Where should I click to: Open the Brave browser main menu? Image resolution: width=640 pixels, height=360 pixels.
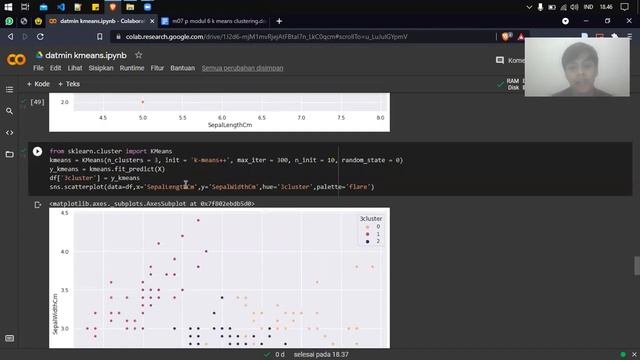coord(630,37)
